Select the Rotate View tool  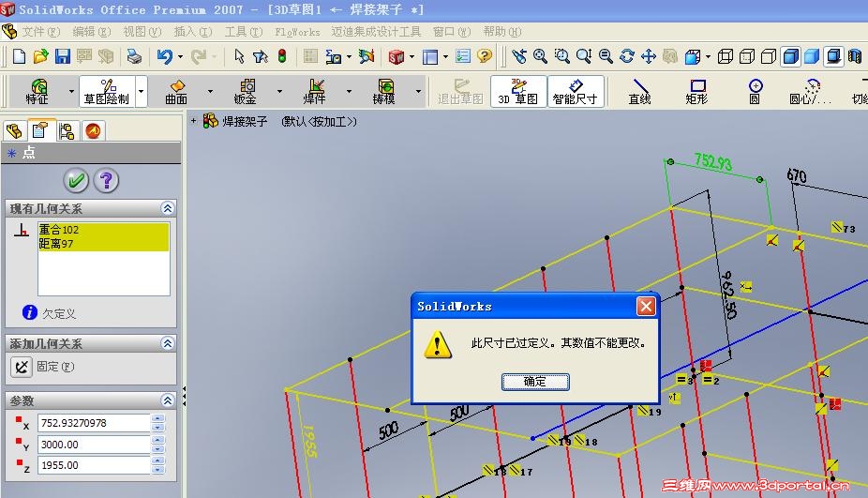coord(627,56)
